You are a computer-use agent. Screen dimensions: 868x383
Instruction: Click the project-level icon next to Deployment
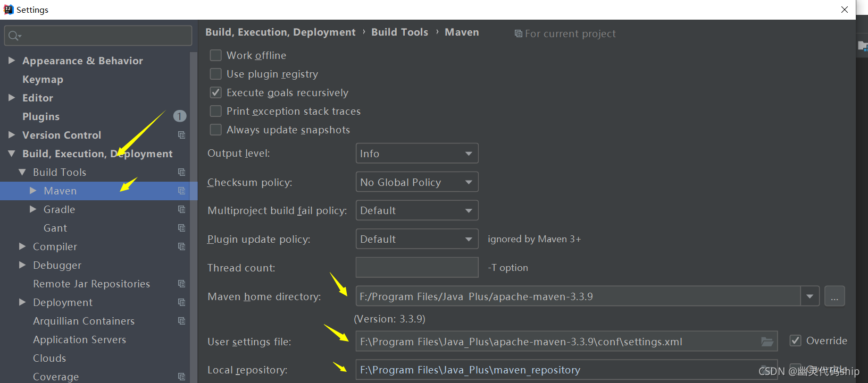[x=182, y=302]
